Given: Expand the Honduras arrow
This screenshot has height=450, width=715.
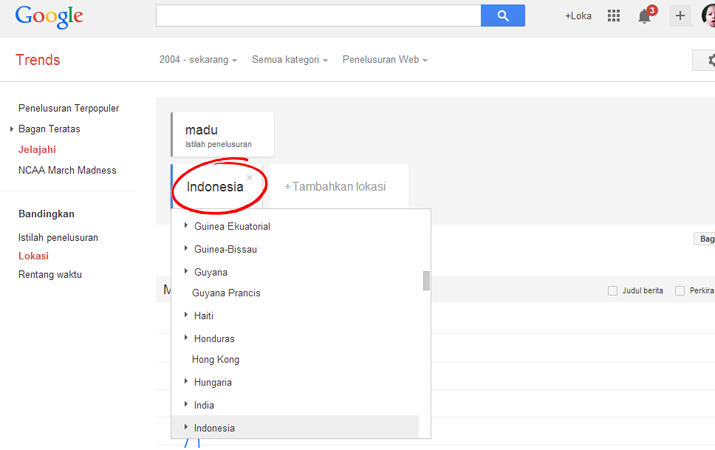Looking at the screenshot, I should (186, 338).
